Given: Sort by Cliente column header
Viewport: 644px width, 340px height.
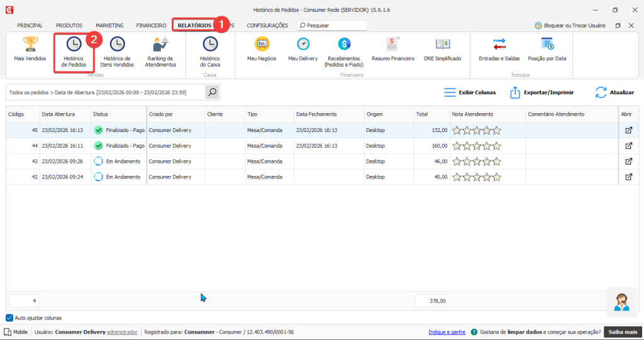Looking at the screenshot, I should (225, 114).
